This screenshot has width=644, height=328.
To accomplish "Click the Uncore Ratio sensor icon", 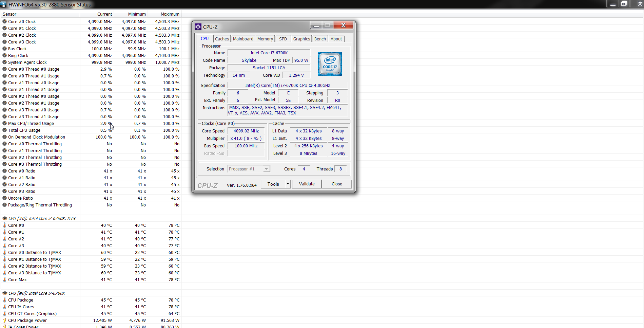I will pyautogui.click(x=5, y=198).
